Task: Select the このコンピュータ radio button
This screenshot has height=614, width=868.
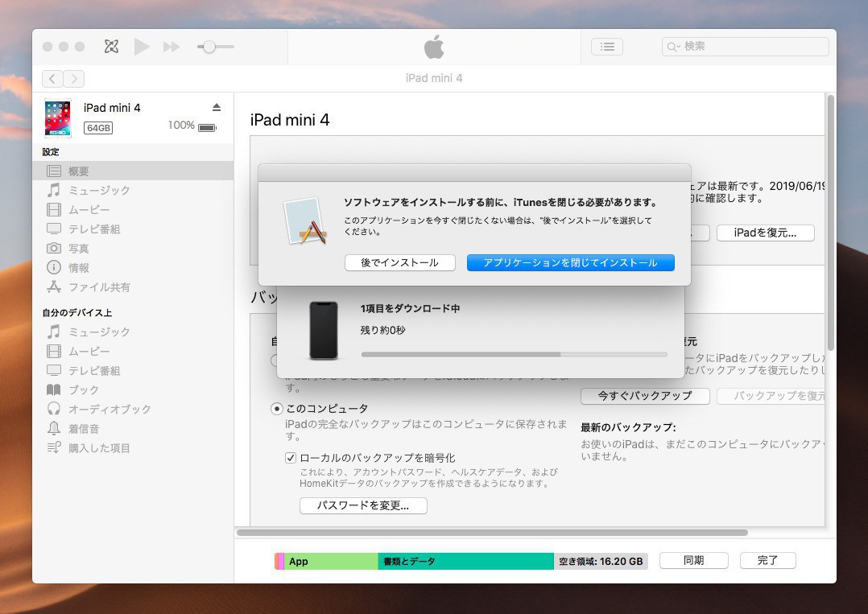Action: [x=277, y=409]
